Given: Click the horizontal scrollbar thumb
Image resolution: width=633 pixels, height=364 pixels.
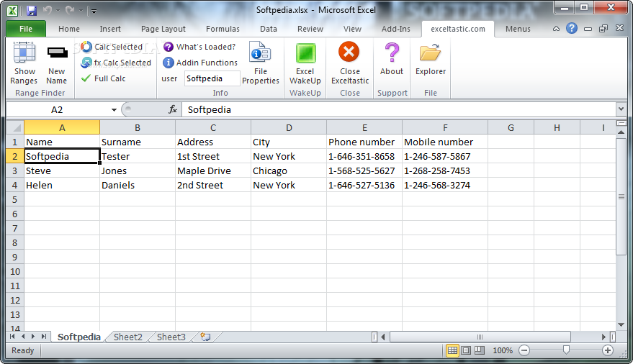Looking at the screenshot, I should point(480,337).
